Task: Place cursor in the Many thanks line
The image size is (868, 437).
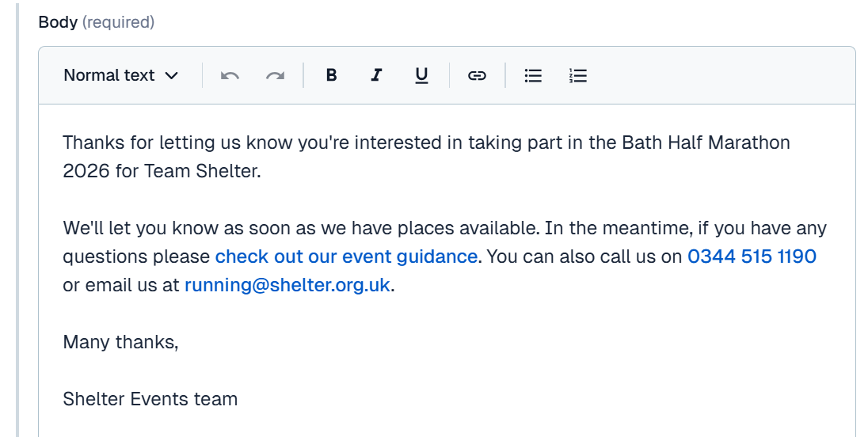Action: [x=120, y=342]
